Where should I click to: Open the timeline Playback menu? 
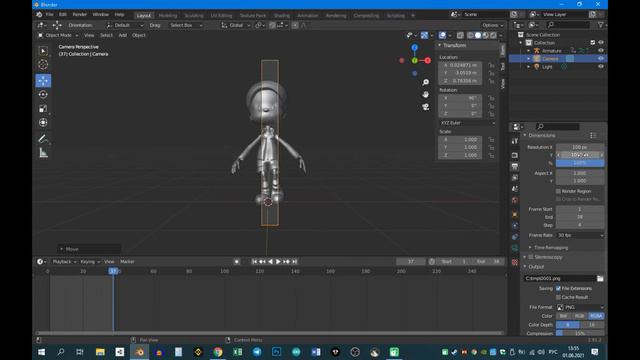point(64,262)
